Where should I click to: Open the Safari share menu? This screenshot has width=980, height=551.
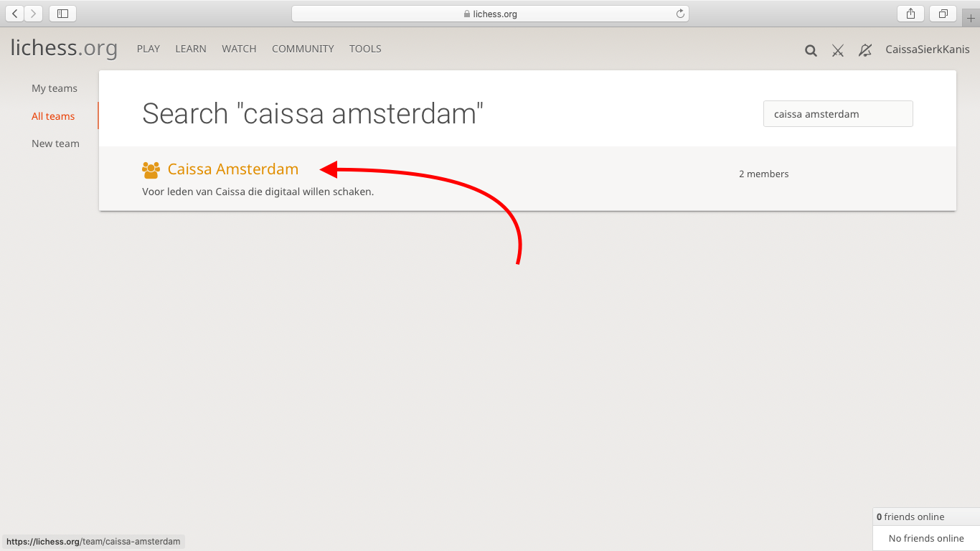pyautogui.click(x=910, y=13)
